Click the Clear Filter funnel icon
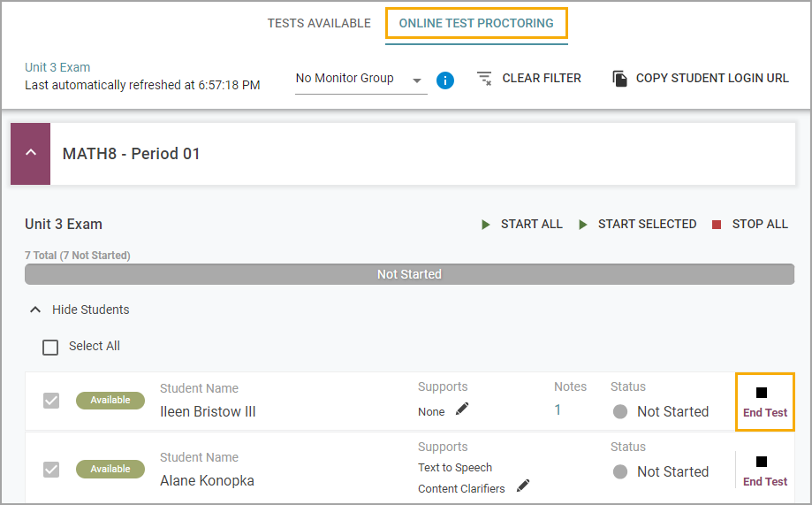Screen dimensions: 812x505 484,79
